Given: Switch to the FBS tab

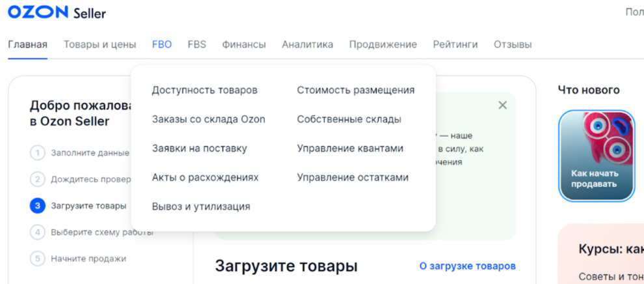Looking at the screenshot, I should pos(196,44).
